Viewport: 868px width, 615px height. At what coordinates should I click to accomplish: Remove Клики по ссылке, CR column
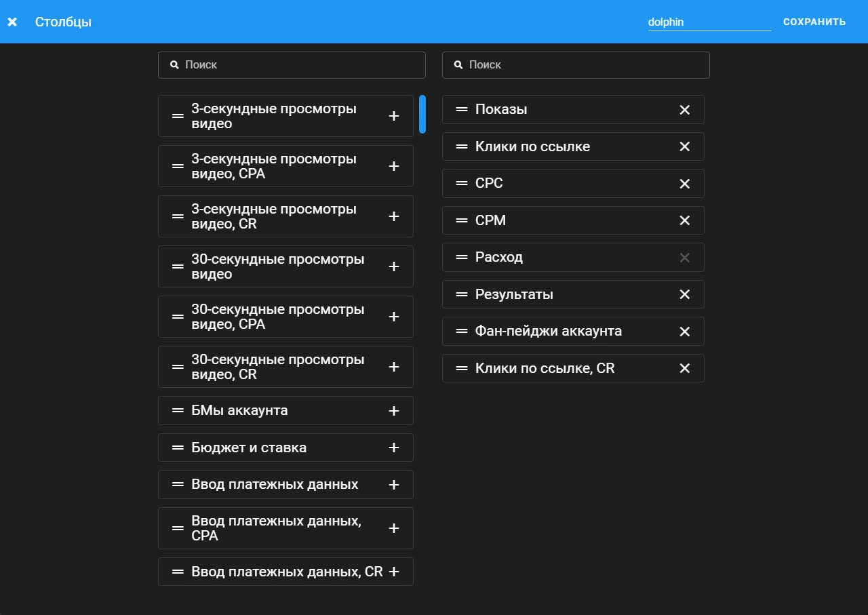[685, 368]
